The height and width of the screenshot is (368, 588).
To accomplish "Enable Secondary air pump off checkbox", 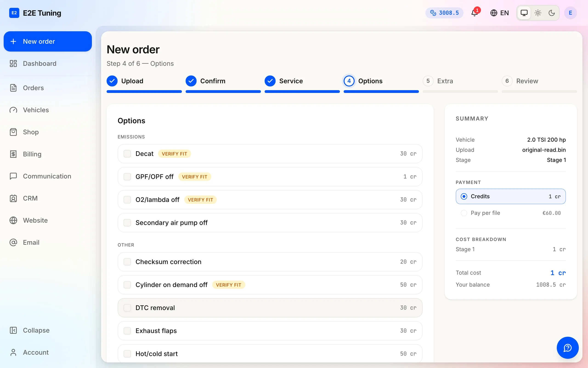I will [x=127, y=223].
